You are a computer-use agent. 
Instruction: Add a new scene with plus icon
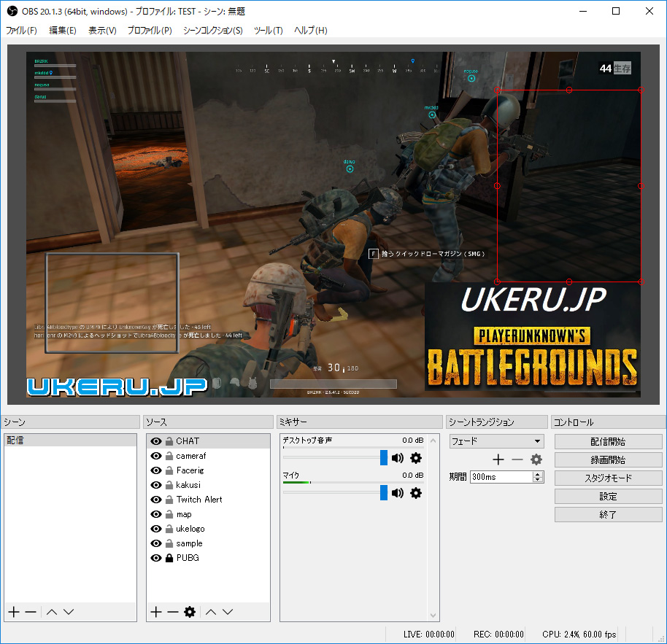click(x=13, y=612)
